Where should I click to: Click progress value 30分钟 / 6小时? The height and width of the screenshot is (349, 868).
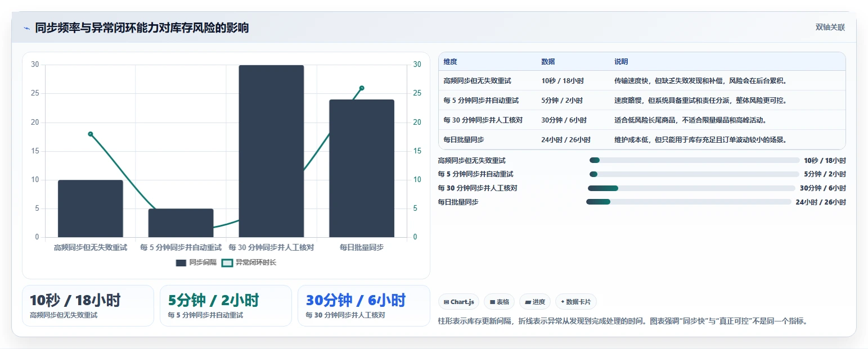(823, 188)
